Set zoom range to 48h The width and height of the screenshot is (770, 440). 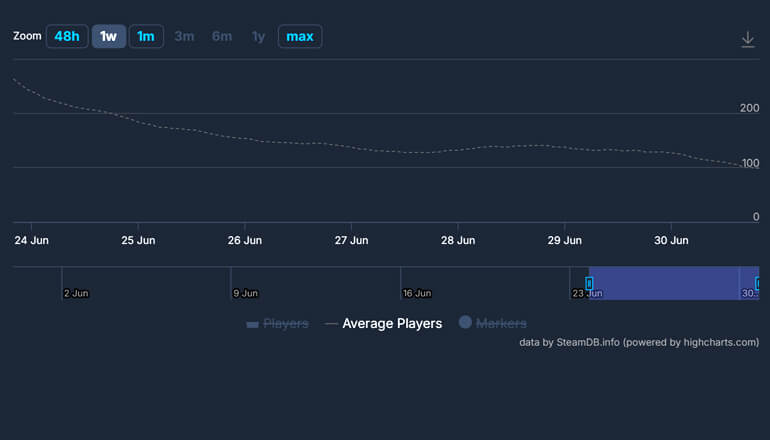67,37
